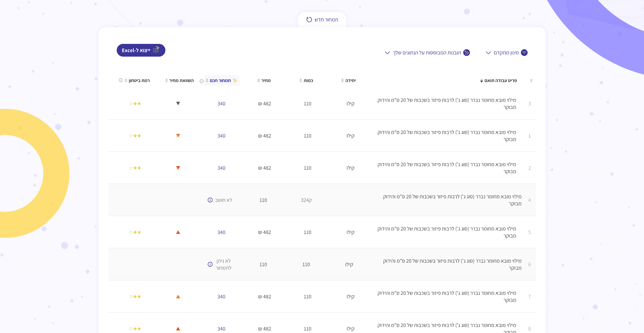Image resolution: width=644 pixels, height=333 pixels.
Task: Sort by כמות column arrows
Action: coord(301,80)
